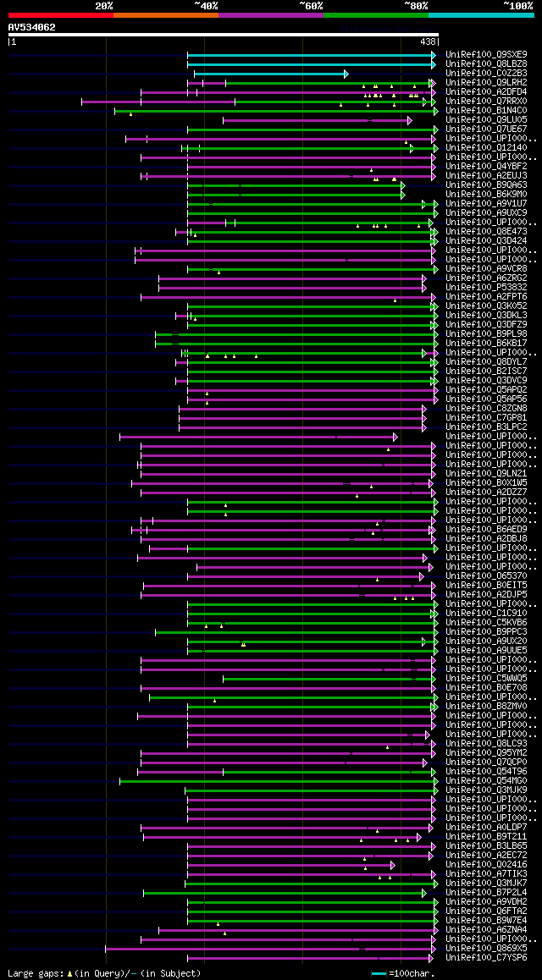Select the UniRef100_Q3K052 label
The height and width of the screenshot is (980, 542).
[486, 306]
